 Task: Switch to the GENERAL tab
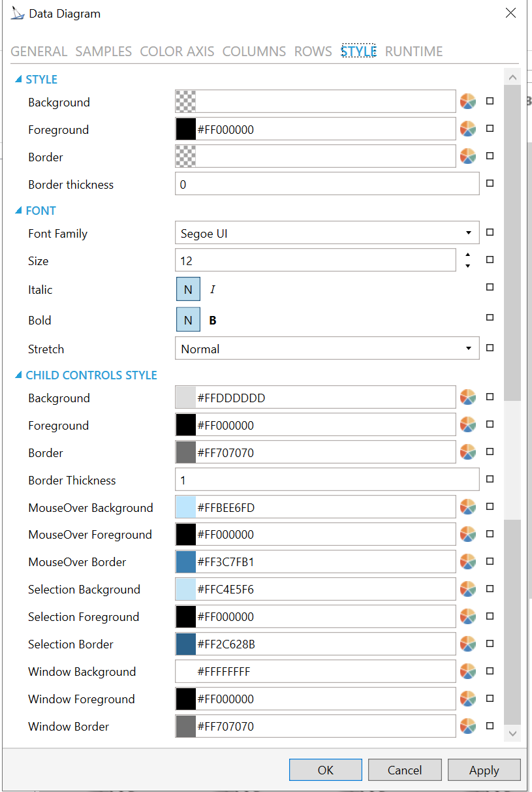(x=39, y=52)
